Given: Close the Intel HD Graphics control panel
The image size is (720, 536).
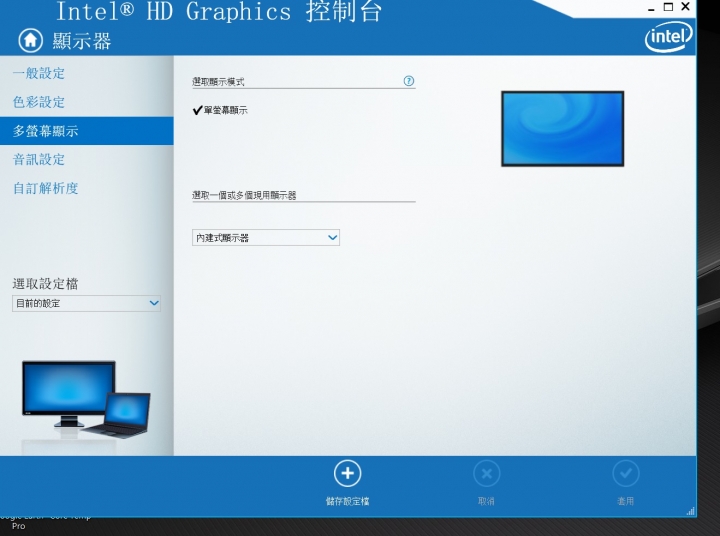Looking at the screenshot, I should point(685,6).
